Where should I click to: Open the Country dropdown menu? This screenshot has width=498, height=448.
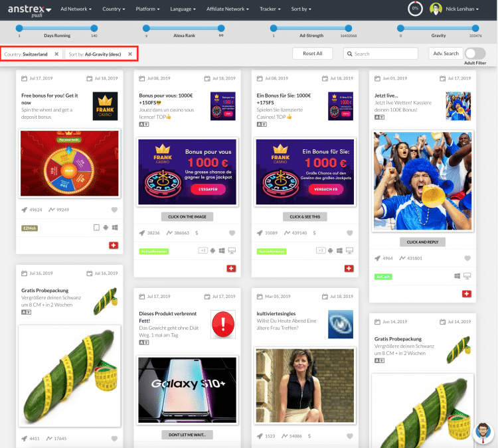[x=114, y=9]
